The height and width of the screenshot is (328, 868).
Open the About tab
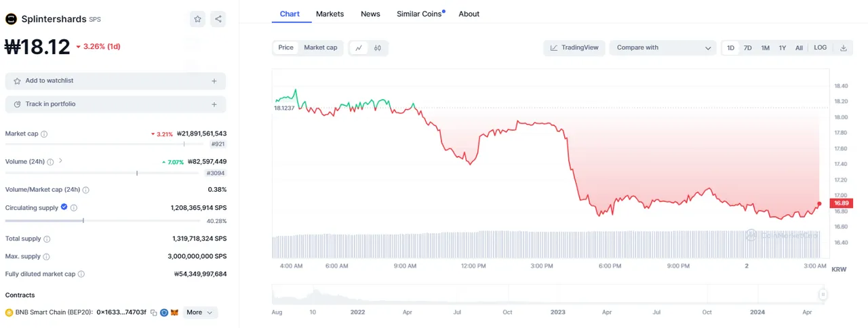[469, 14]
